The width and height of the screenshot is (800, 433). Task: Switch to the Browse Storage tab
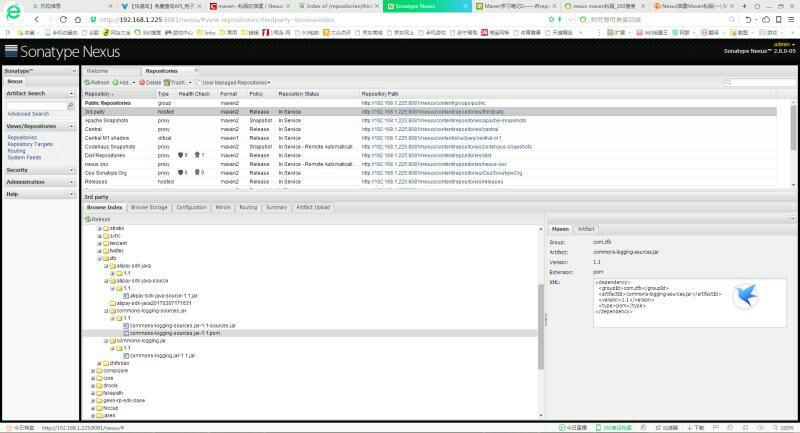[x=149, y=207]
